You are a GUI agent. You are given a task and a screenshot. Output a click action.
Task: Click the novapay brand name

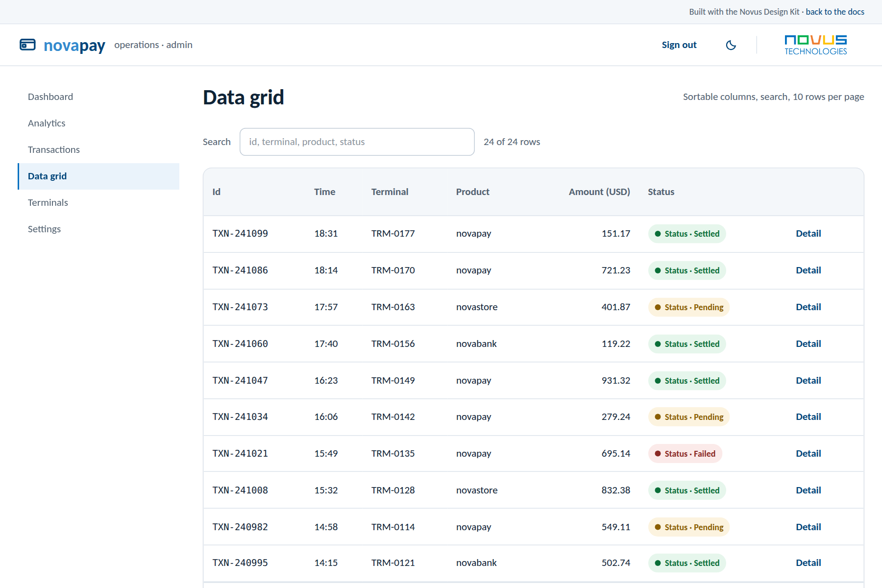click(74, 46)
